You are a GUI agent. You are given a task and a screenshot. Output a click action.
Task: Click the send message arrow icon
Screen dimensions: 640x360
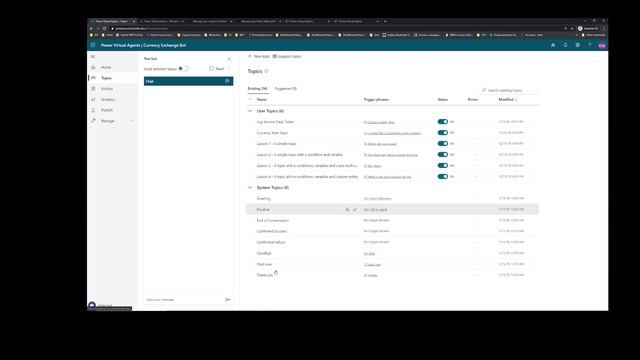click(x=228, y=300)
